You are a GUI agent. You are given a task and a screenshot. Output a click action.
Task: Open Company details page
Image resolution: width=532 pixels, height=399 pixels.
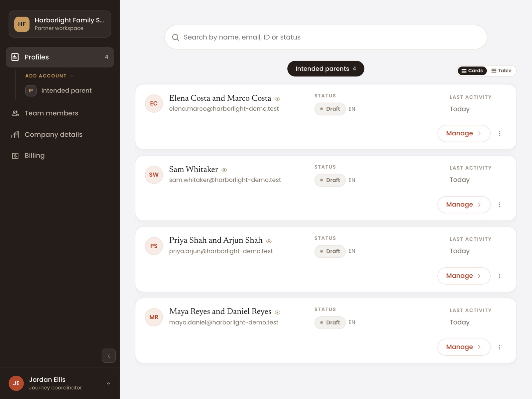pos(60,135)
